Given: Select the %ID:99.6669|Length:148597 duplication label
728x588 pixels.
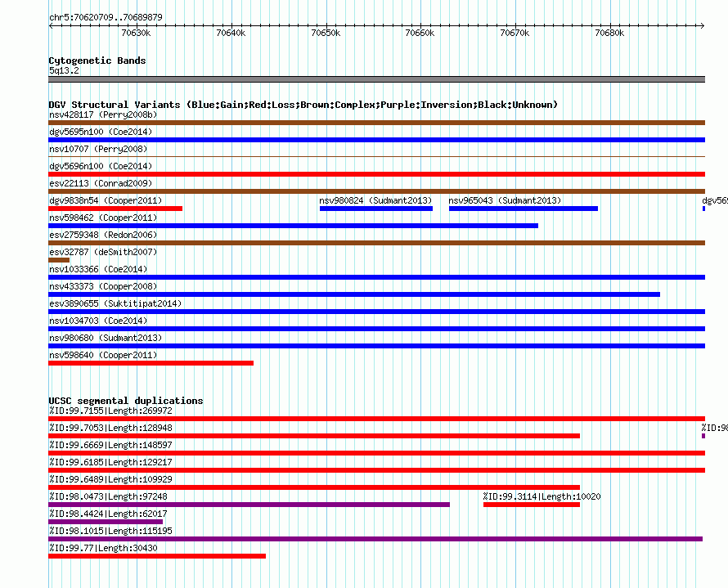Looking at the screenshot, I should point(110,445).
